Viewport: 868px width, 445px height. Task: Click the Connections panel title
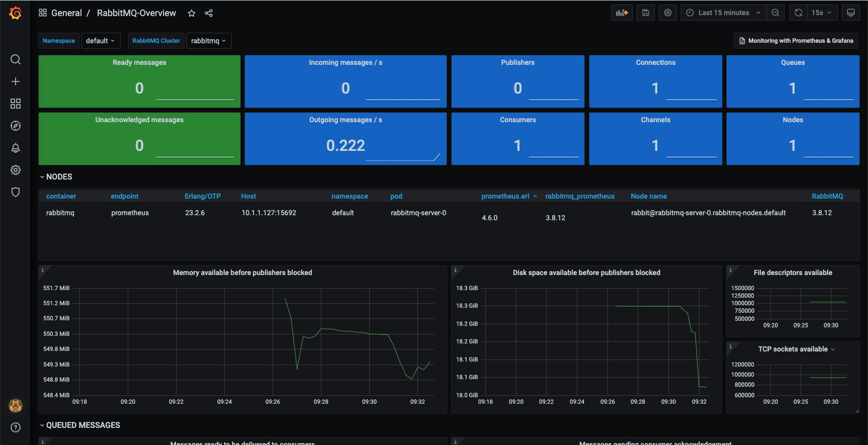click(655, 62)
